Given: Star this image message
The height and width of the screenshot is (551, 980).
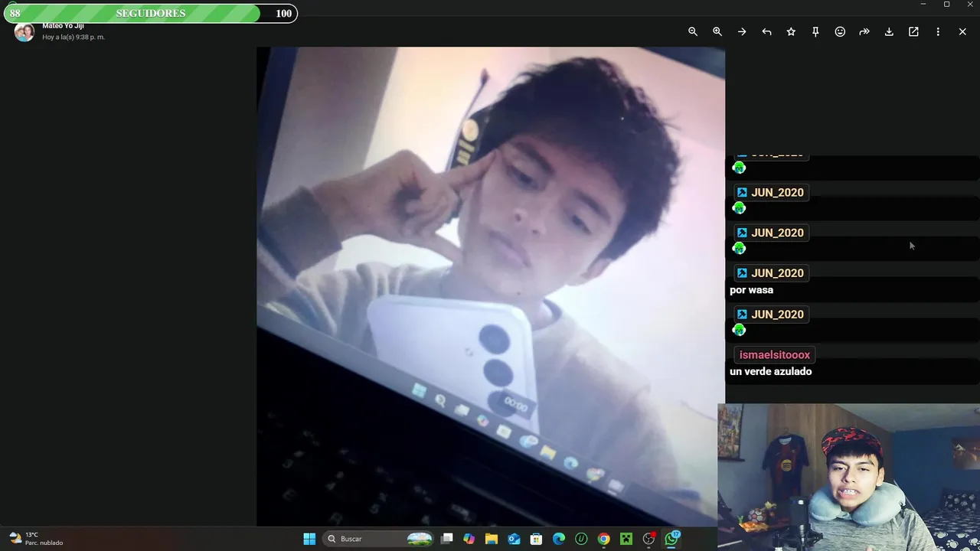Looking at the screenshot, I should pos(791,31).
